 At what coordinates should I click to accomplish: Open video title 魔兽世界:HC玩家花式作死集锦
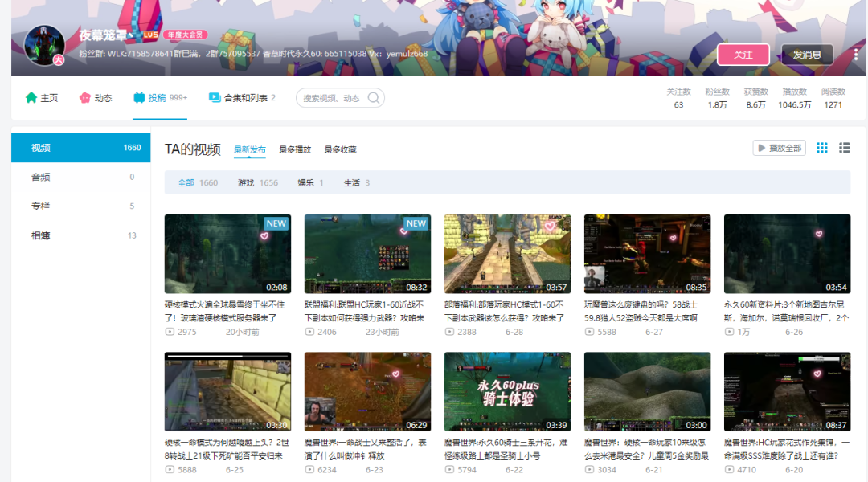pos(787,449)
